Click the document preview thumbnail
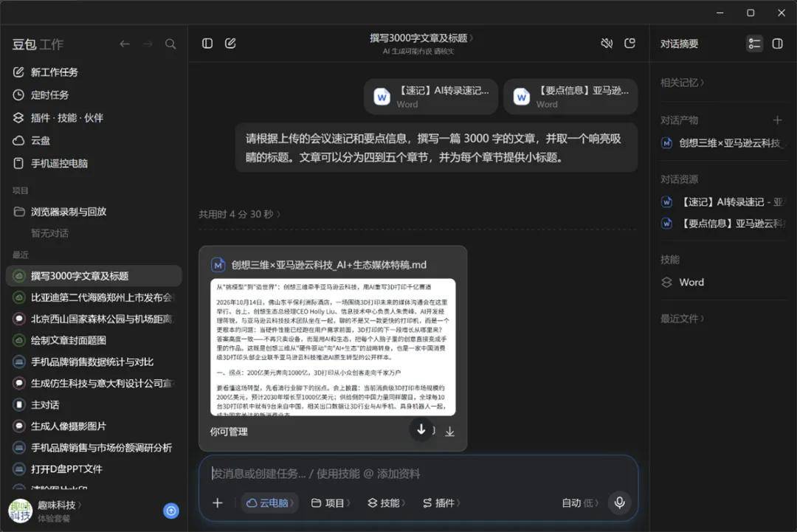This screenshot has height=532, width=797. 333,347
